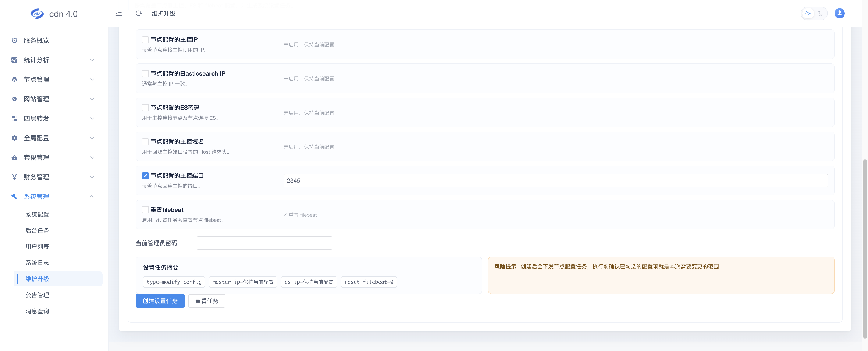Enable the 节点配置的主控IP checkbox
The height and width of the screenshot is (351, 868).
(145, 39)
